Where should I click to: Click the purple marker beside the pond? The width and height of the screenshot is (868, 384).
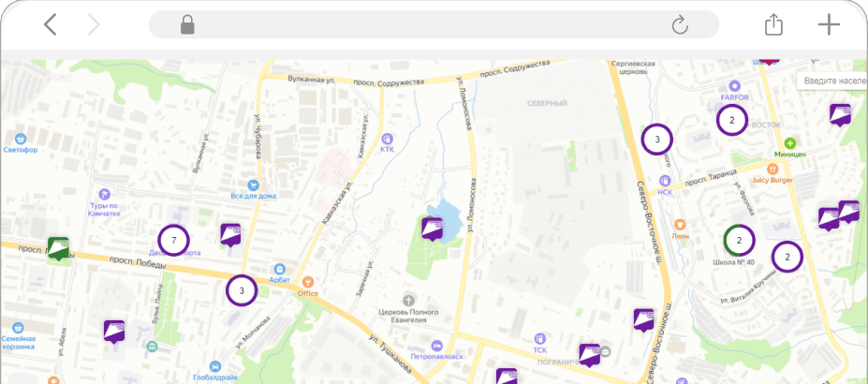432,228
